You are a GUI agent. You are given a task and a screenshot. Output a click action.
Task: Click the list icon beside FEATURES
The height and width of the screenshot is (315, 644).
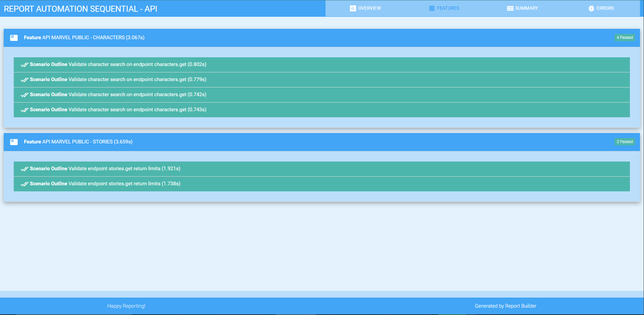[431, 8]
